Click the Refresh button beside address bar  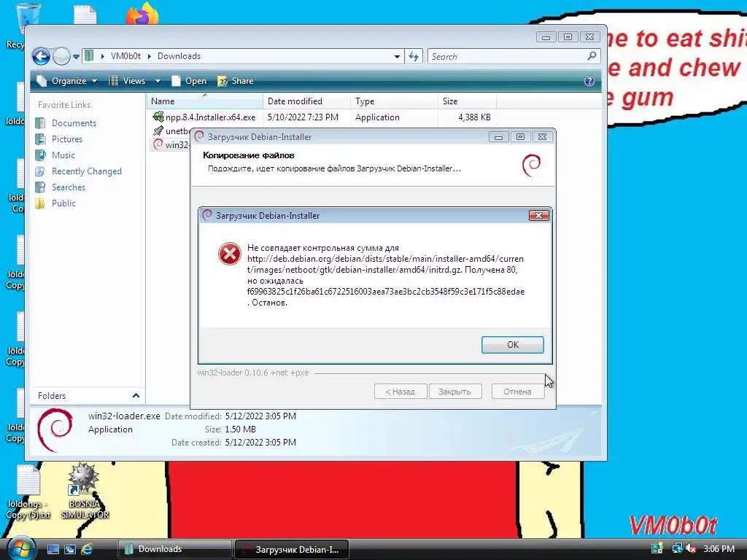click(x=413, y=57)
